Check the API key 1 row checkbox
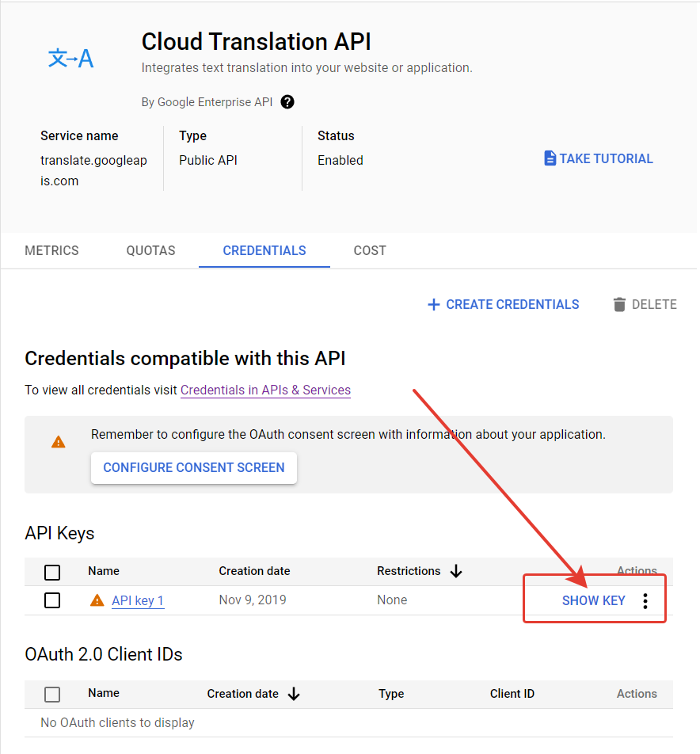 click(x=52, y=600)
